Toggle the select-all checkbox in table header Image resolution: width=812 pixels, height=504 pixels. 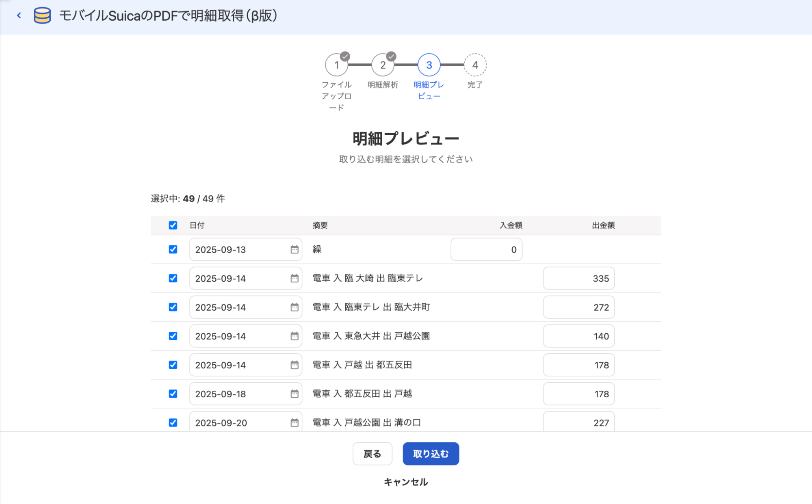point(173,225)
